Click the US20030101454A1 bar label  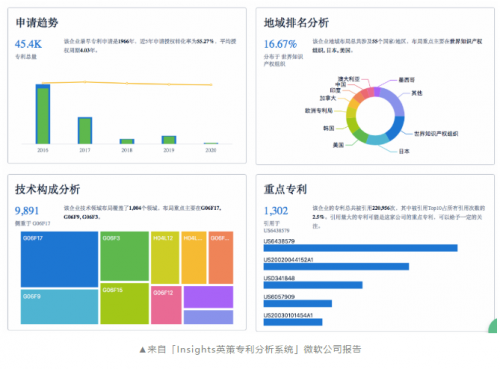tap(288, 315)
